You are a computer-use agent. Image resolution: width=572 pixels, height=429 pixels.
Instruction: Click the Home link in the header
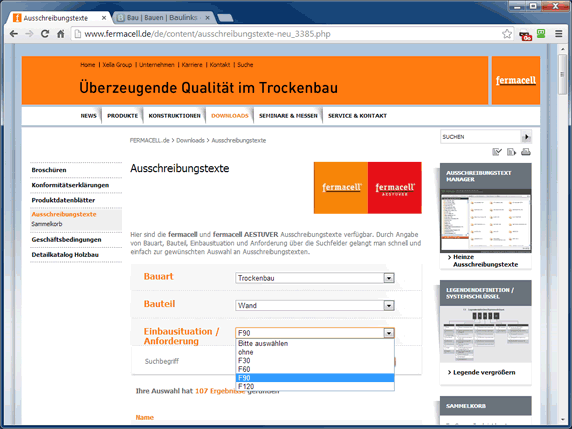click(x=88, y=65)
